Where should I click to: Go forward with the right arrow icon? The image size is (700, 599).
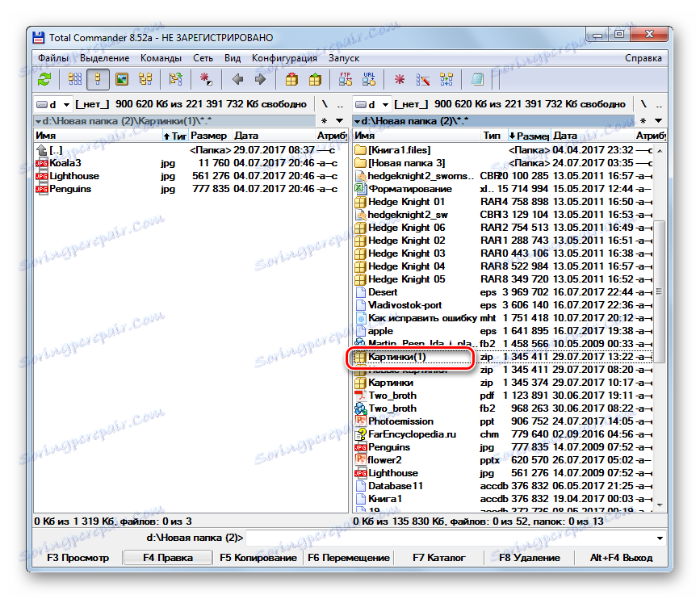point(260,80)
